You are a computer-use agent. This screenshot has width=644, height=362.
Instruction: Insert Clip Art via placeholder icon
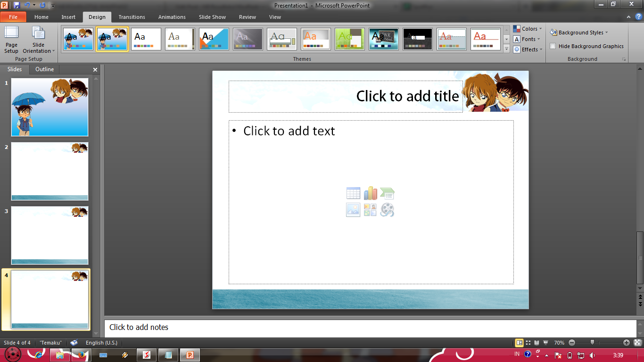tap(370, 210)
